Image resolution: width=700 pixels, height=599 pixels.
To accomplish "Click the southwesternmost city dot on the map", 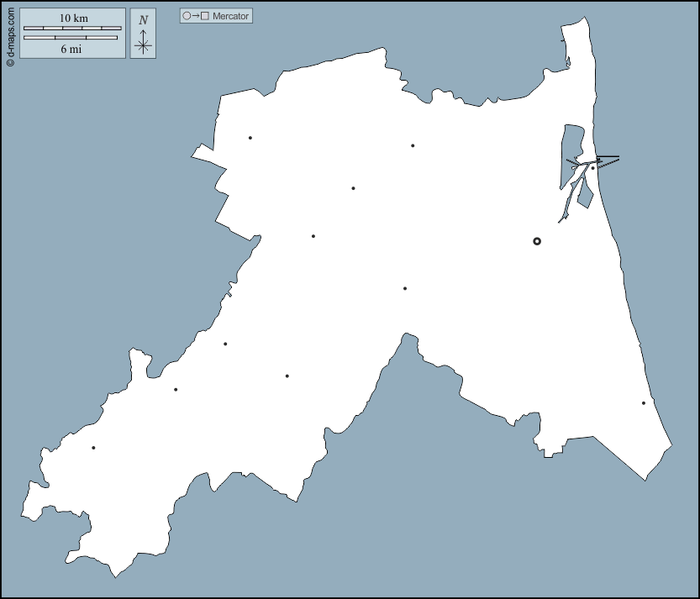I will [x=93, y=448].
